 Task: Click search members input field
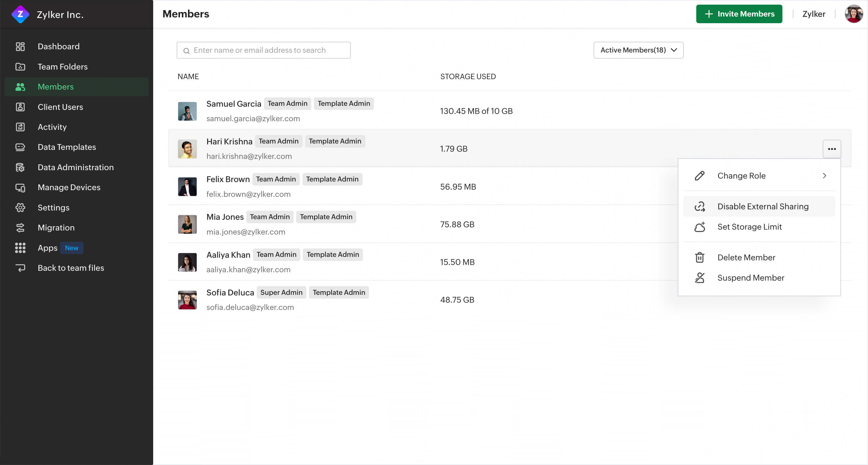[263, 50]
